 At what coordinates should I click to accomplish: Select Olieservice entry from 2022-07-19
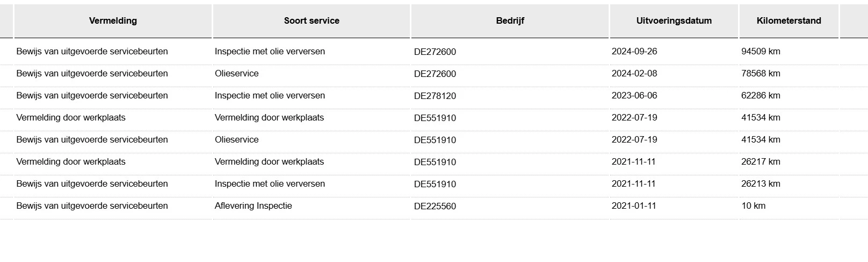coord(237,140)
